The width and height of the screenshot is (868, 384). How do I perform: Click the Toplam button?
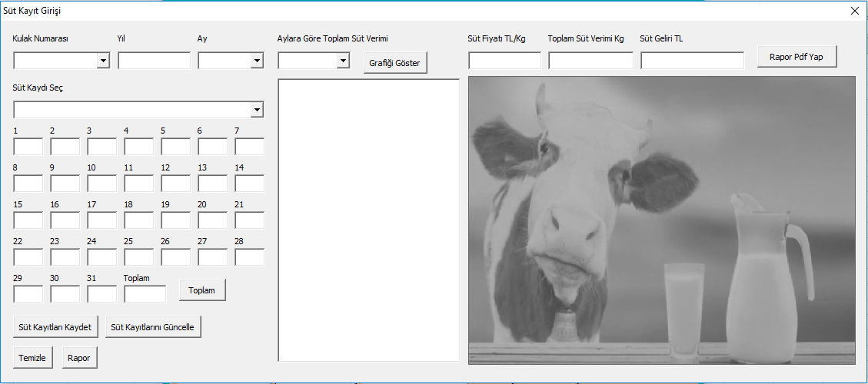[x=202, y=290]
